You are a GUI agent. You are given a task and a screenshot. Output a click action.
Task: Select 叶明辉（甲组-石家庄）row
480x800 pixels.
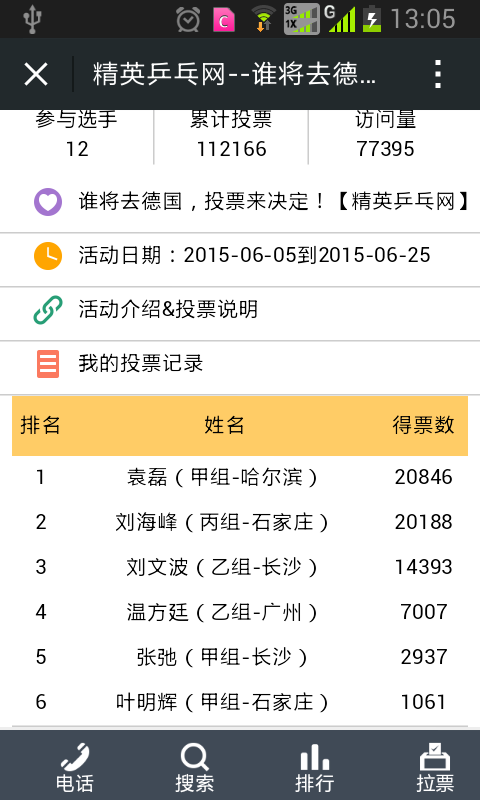240,703
